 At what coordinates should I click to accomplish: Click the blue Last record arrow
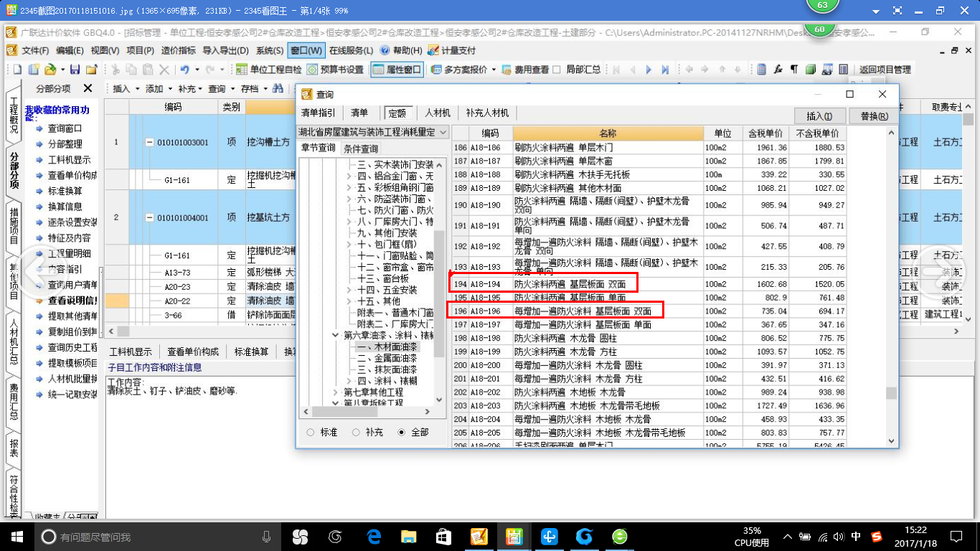[665, 70]
